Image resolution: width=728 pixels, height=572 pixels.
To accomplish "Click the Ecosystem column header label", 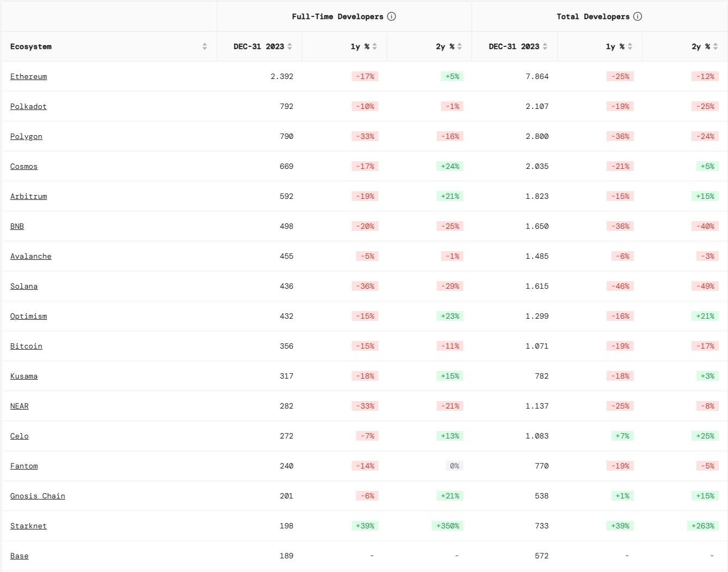I will (31, 46).
